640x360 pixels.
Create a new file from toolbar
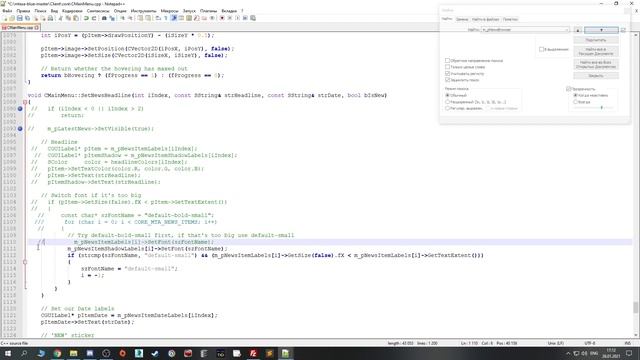click(5, 18)
